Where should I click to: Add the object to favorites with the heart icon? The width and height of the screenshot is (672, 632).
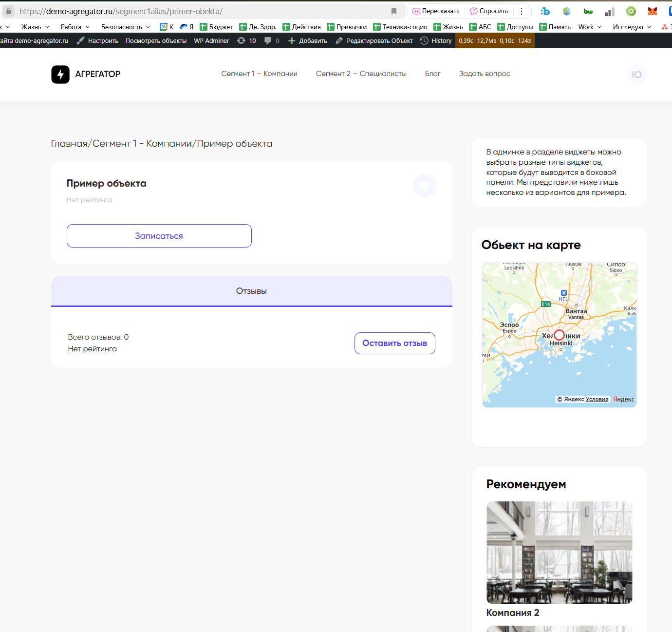click(x=425, y=186)
